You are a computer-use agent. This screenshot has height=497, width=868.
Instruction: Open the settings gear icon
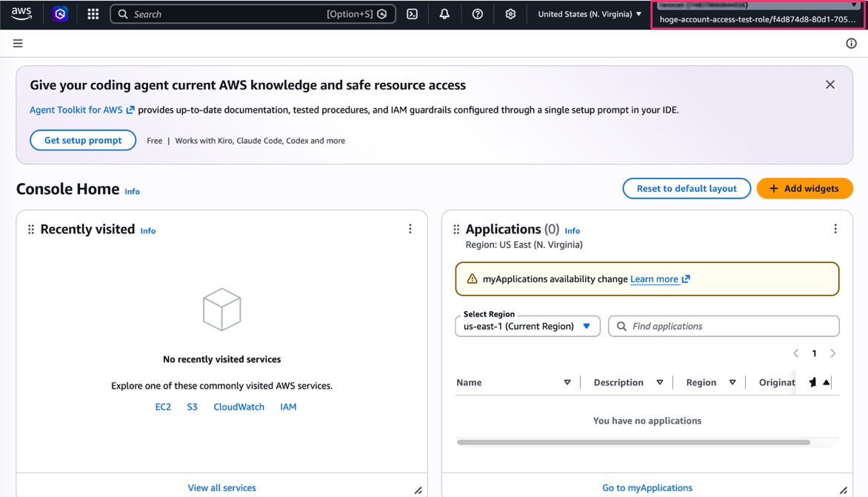[x=510, y=14]
